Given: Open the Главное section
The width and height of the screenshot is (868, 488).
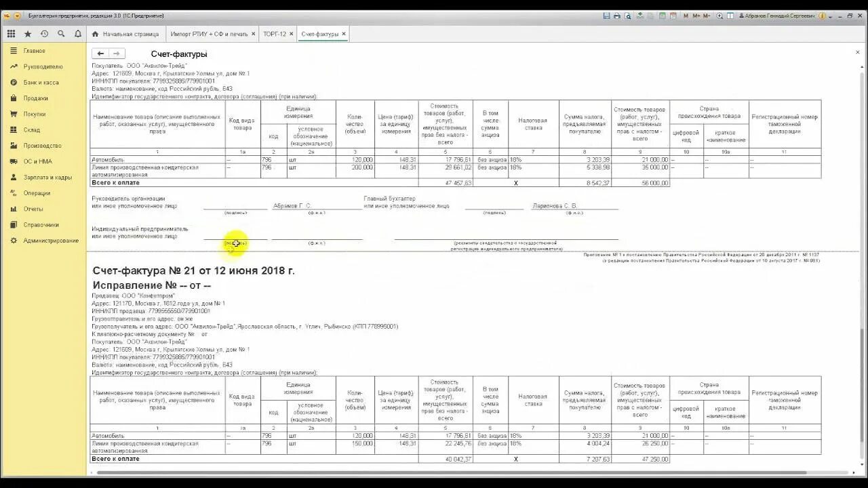Looking at the screenshot, I should tap(35, 51).
